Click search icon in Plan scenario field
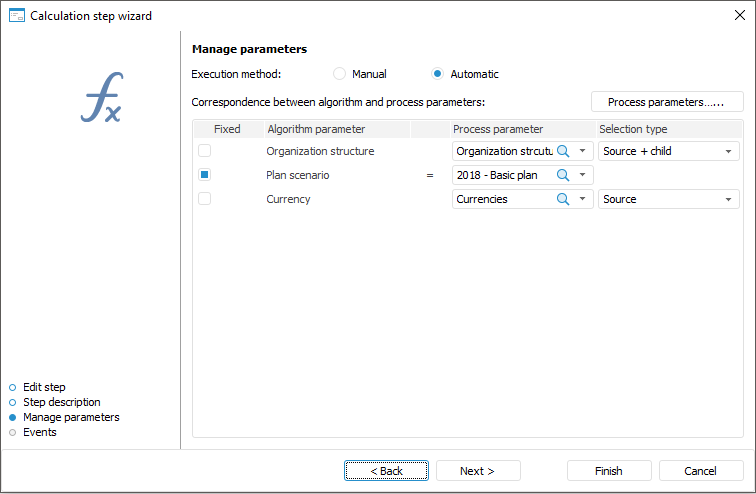 click(563, 175)
